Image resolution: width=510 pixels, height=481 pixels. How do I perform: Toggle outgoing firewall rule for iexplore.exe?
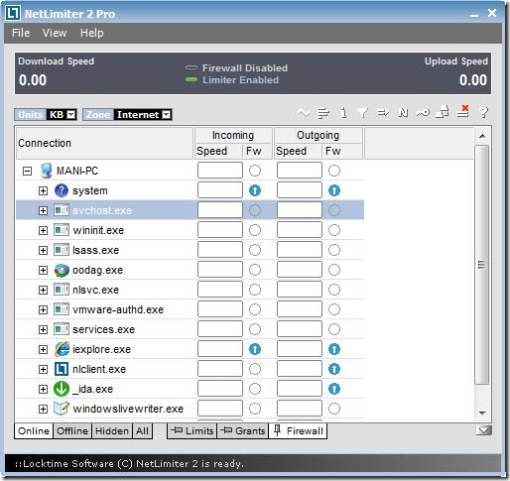[x=334, y=349]
